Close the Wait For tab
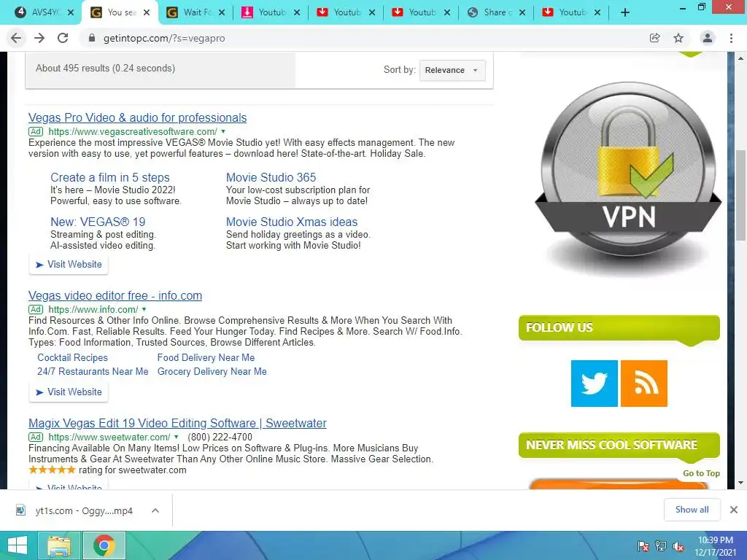The height and width of the screenshot is (560, 747). (222, 13)
